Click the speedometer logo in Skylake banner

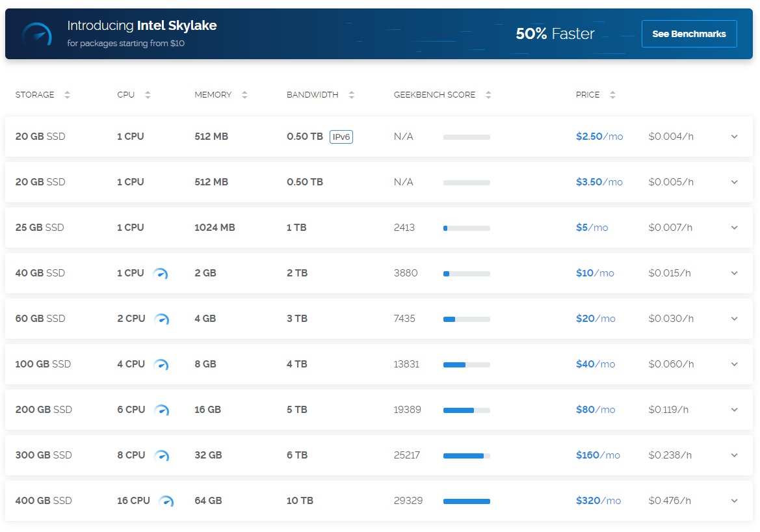point(36,34)
